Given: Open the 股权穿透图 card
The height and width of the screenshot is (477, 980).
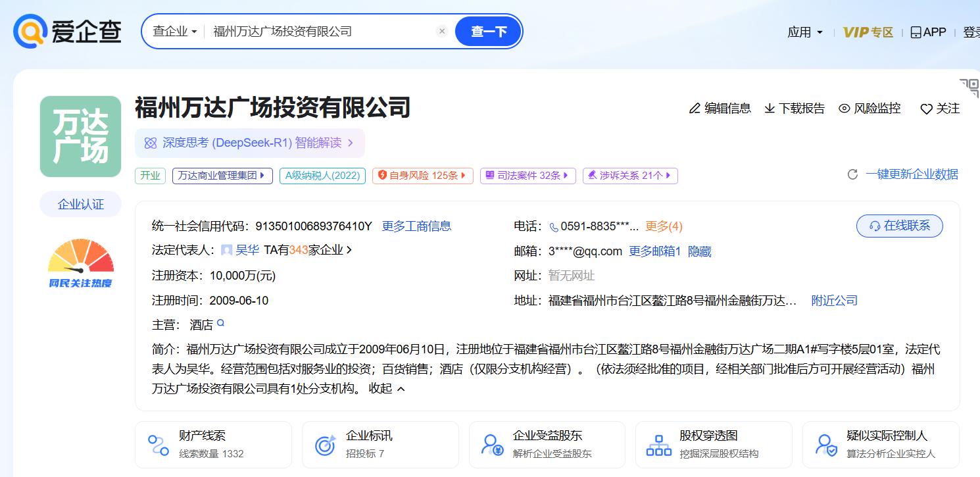Looking at the screenshot, I should click(x=714, y=445).
